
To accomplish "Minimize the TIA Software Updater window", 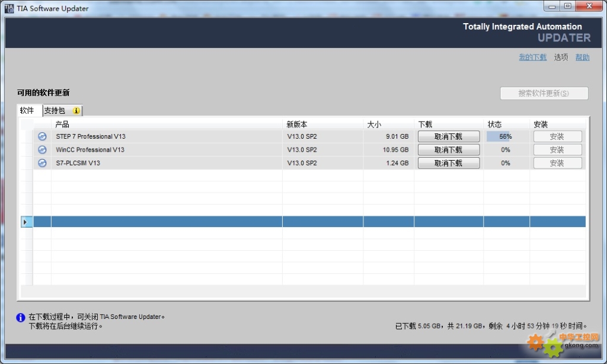I will pos(552,6).
